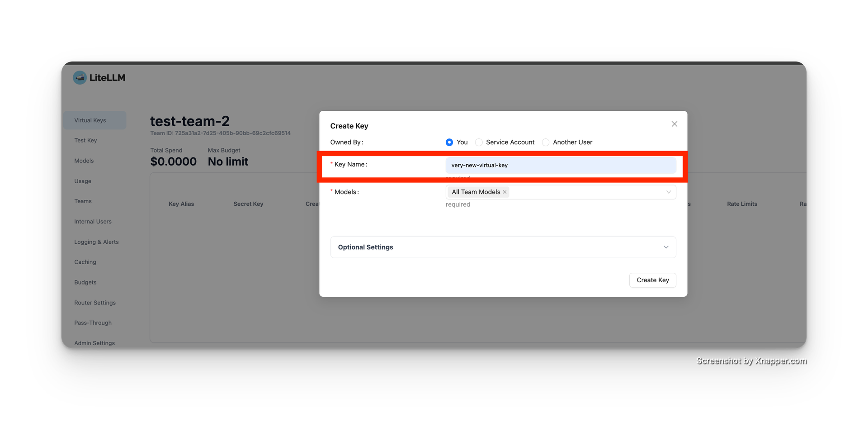Click the Create Key button

[x=652, y=280]
